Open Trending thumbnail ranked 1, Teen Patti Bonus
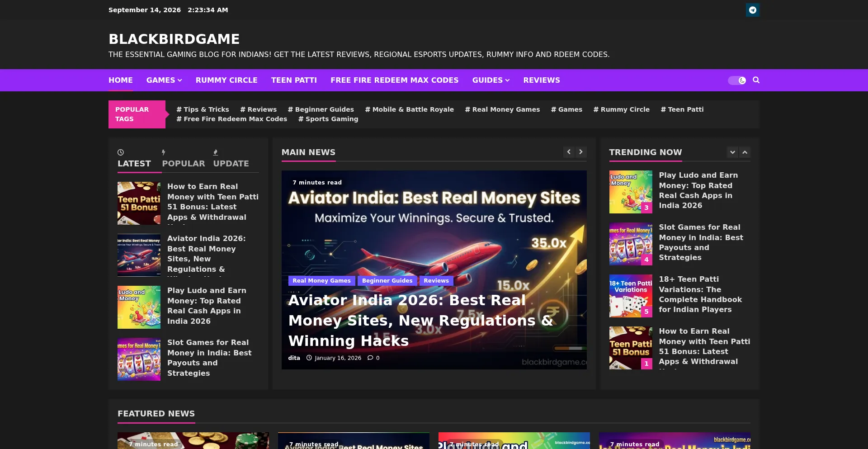The image size is (868, 449). (x=631, y=348)
